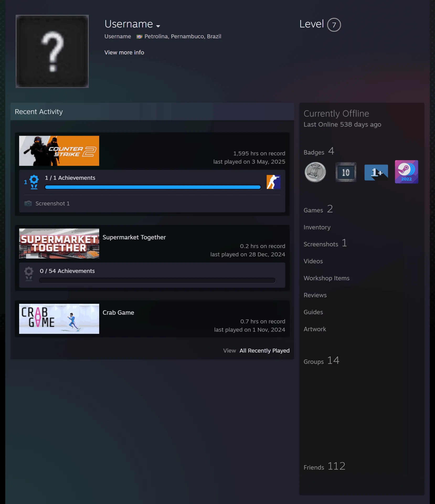This screenshot has height=504, width=435.
Task: Open the Workshop Items link
Action: [x=326, y=278]
